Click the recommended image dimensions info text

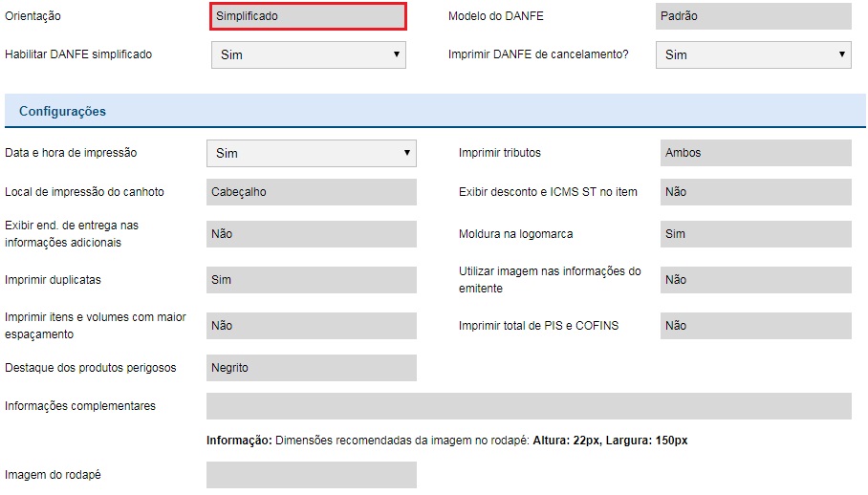tap(446, 441)
